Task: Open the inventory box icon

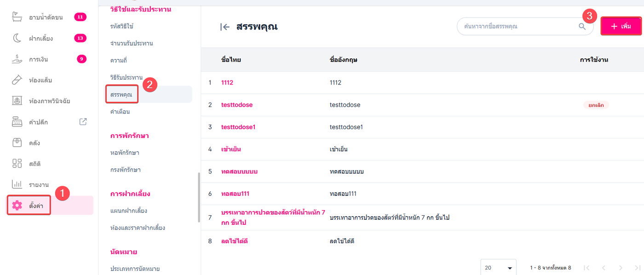Action: pos(17,143)
